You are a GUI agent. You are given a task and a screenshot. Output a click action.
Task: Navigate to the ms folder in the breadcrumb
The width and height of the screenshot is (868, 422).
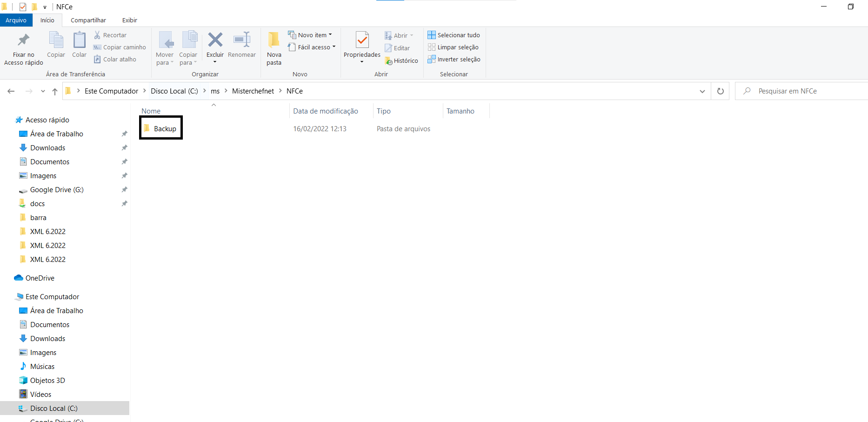coord(215,91)
